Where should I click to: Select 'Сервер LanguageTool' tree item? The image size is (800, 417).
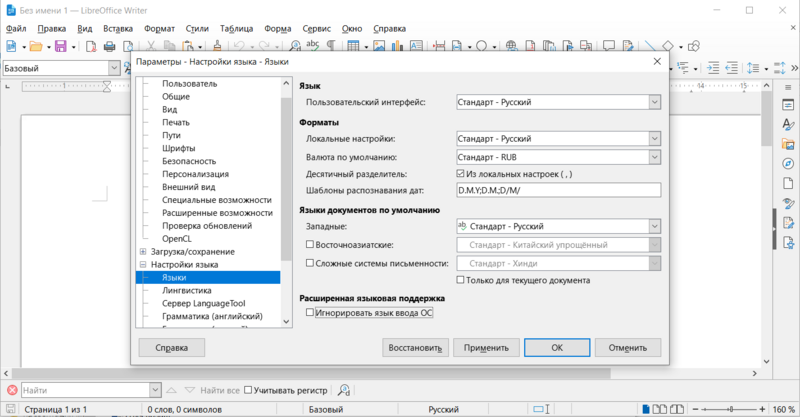204,303
